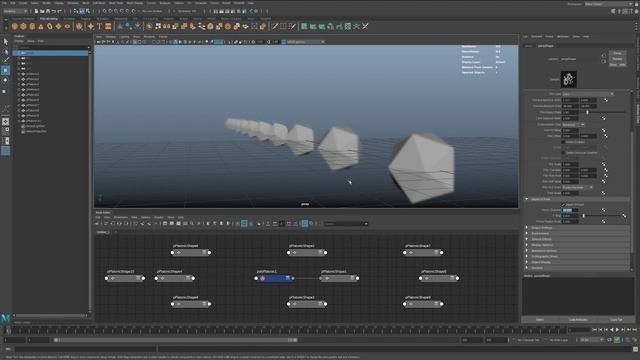This screenshot has width=640, height=360.
Task: Create a polygon sphere from the shelf
Action: (15, 26)
